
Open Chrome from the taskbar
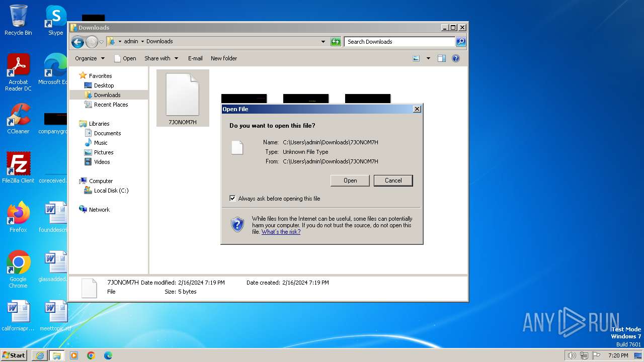tap(91, 355)
